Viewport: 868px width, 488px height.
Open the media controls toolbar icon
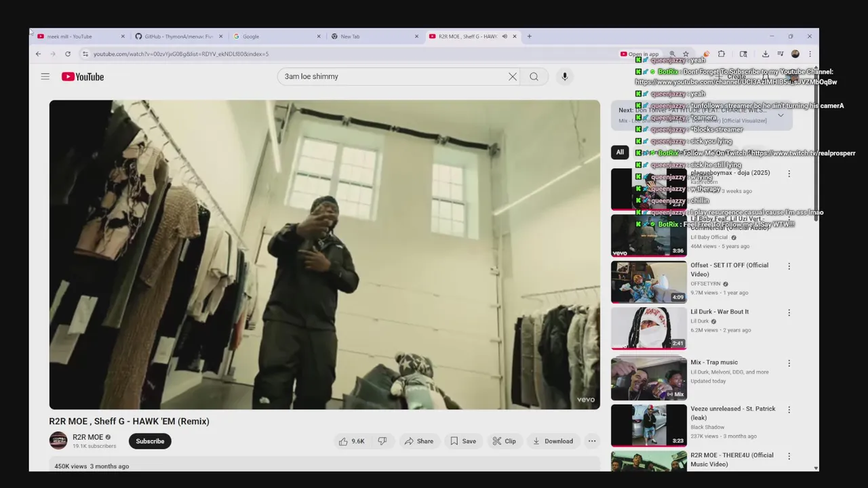pyautogui.click(x=781, y=54)
